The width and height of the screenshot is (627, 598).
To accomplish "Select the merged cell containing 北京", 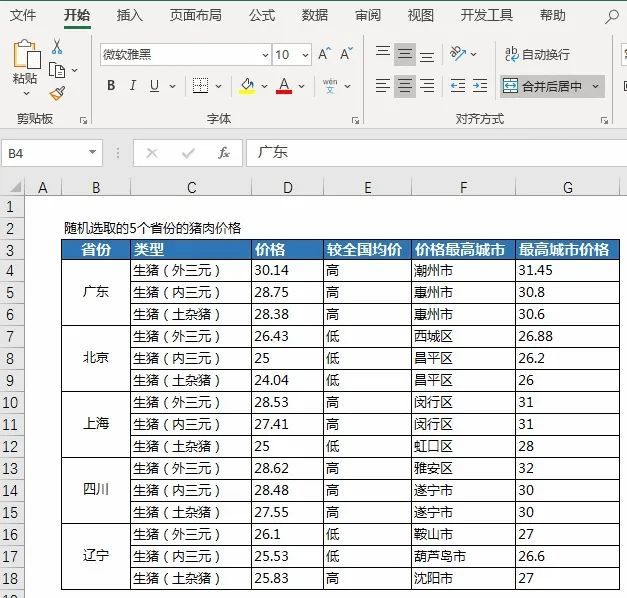I will 96,357.
